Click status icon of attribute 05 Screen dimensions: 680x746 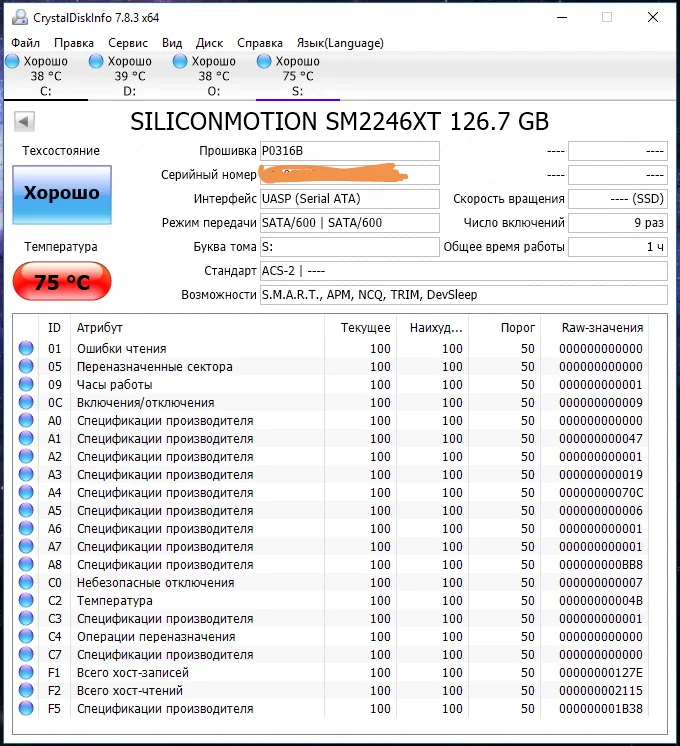tap(26, 366)
